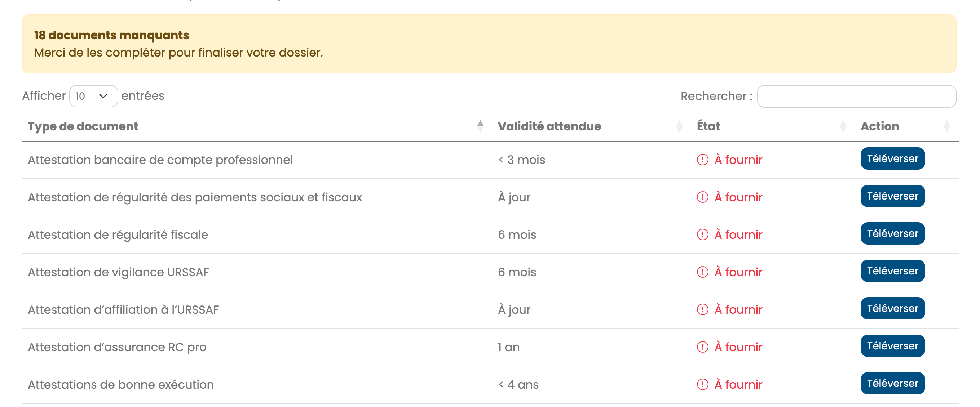Image resolution: width=980 pixels, height=407 pixels.
Task: Téléverser the Attestation d'affiliation à l'URSSAF
Action: click(892, 308)
